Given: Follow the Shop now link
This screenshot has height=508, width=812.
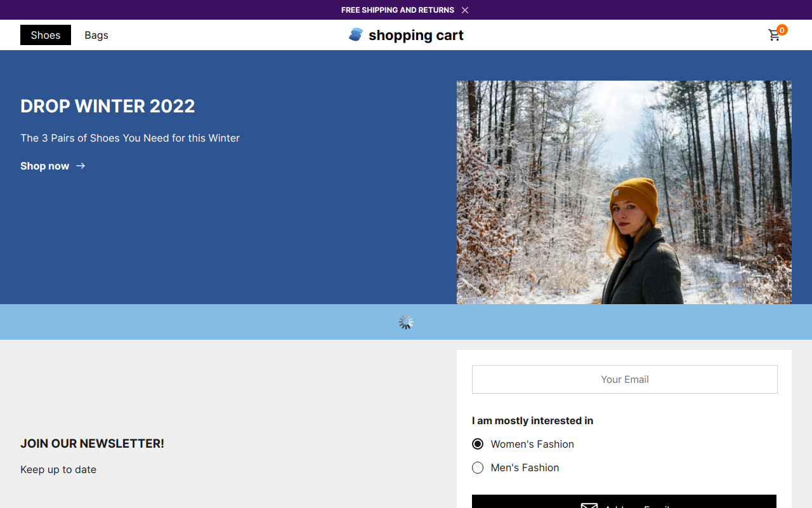Looking at the screenshot, I should click(x=44, y=166).
